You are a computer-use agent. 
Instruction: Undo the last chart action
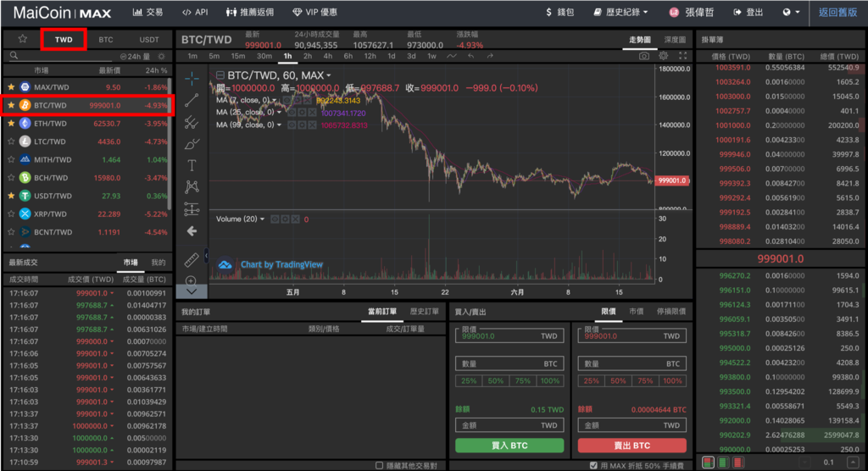471,56
